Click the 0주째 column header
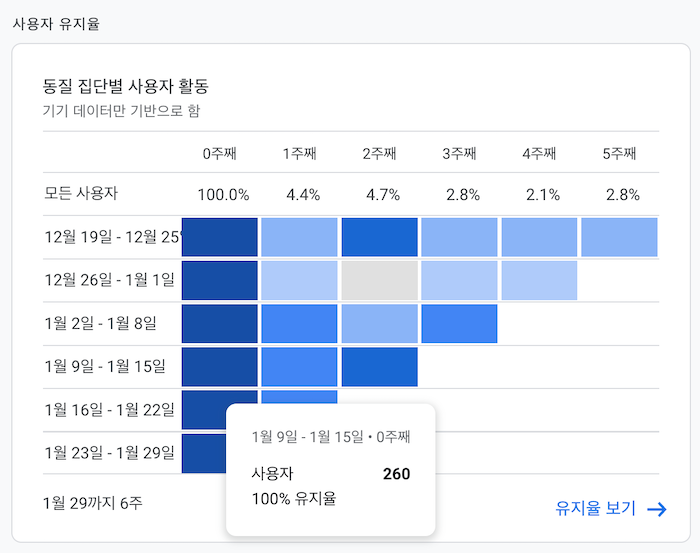700x553 pixels. [219, 154]
